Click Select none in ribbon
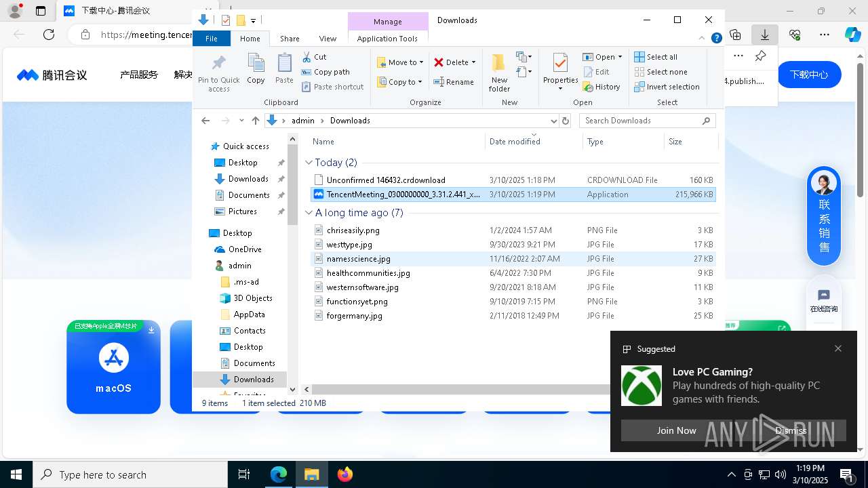Screen dimensions: 868x488 pyautogui.click(x=660, y=72)
